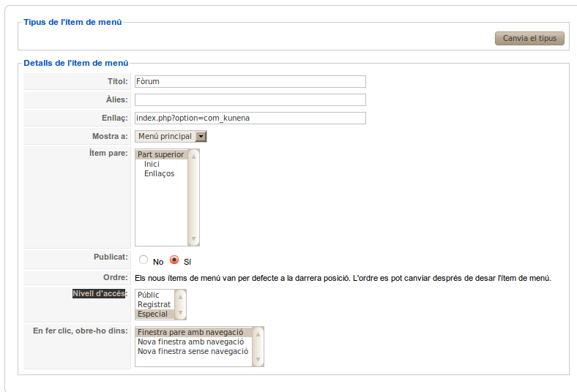Select 'Nova finestra sense navegació' option
Viewport: 577px width, 392px height.
click(193, 351)
